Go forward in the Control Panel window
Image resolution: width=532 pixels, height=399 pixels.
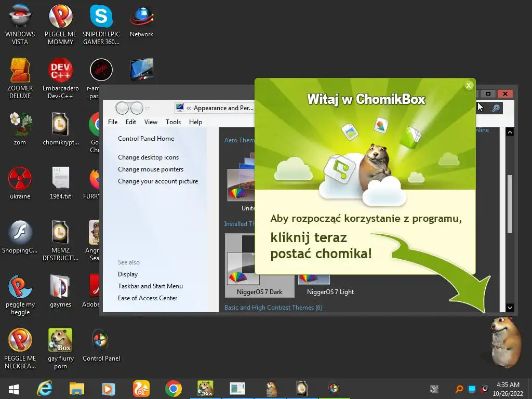click(x=137, y=108)
